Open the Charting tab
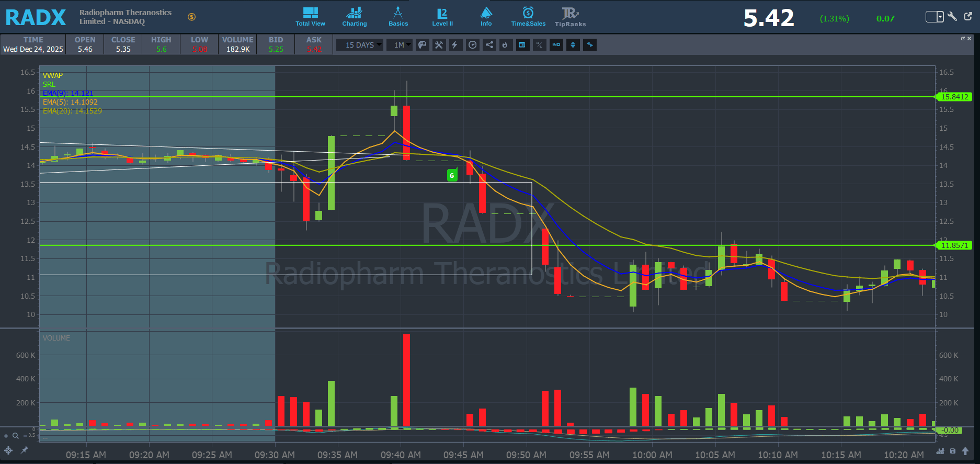 click(355, 17)
